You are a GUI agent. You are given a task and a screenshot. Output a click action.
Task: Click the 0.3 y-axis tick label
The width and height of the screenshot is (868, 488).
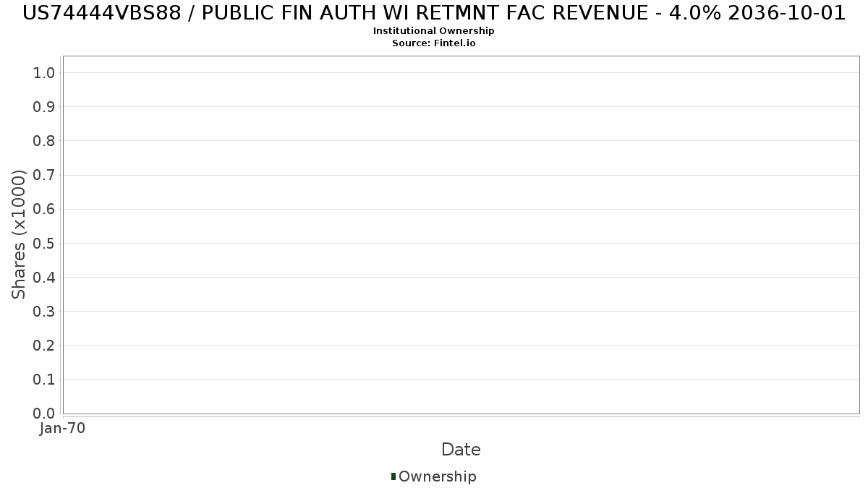pyautogui.click(x=44, y=311)
